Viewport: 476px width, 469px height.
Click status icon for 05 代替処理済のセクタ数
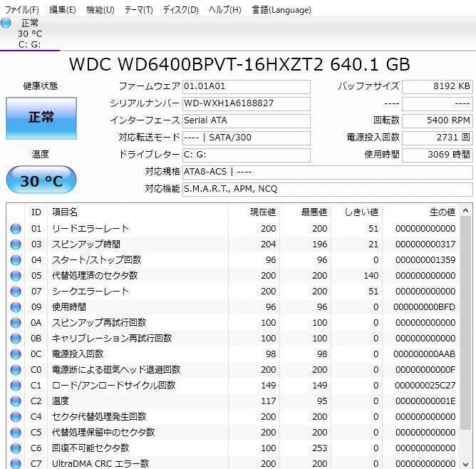[x=16, y=276]
